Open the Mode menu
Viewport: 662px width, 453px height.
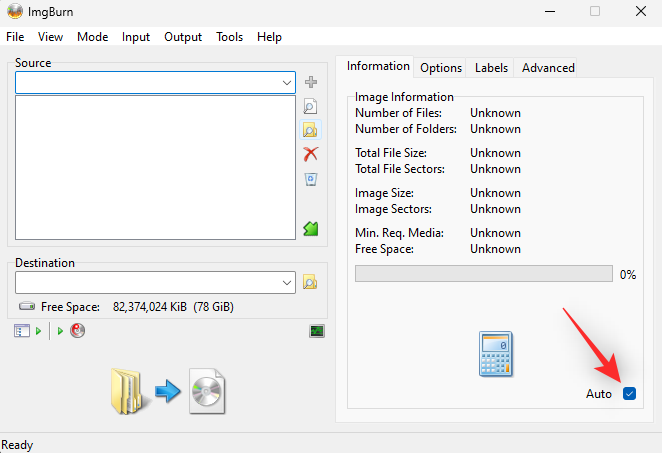click(x=92, y=37)
